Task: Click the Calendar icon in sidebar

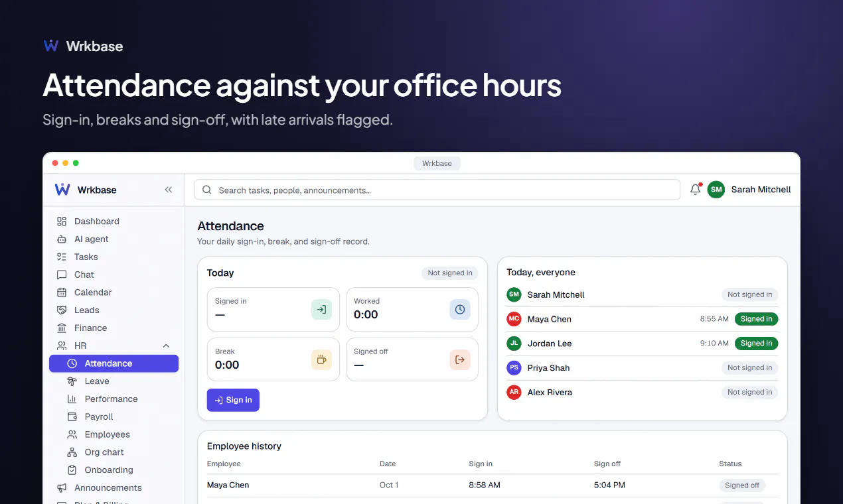Action: point(62,292)
